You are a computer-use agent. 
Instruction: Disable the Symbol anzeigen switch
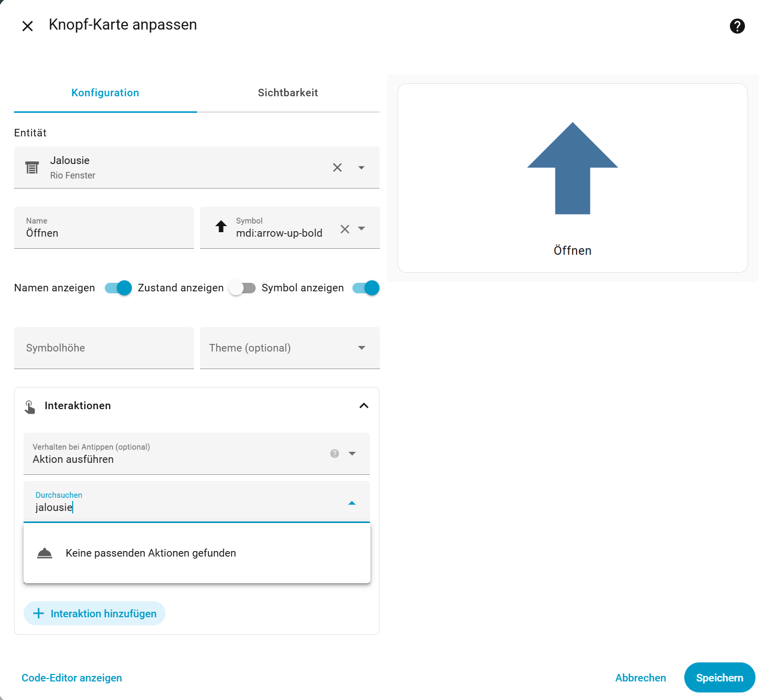click(x=366, y=288)
